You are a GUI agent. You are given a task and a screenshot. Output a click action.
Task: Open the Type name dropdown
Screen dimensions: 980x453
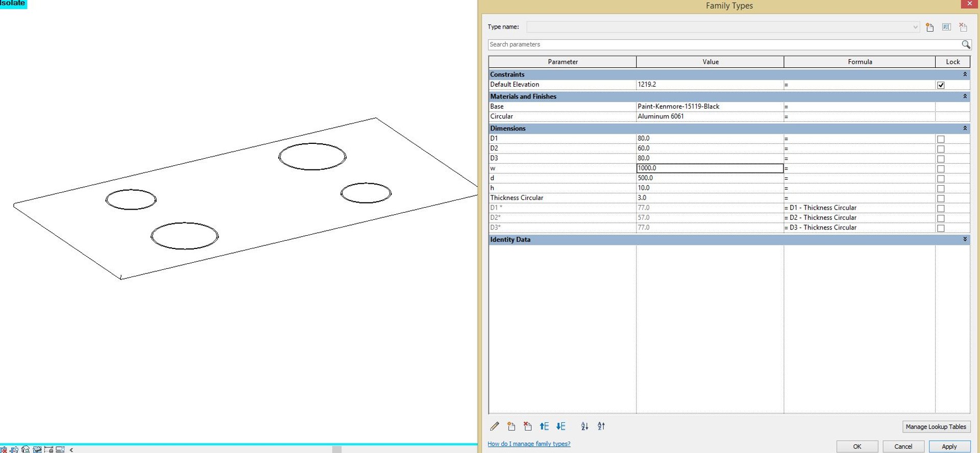tap(915, 27)
